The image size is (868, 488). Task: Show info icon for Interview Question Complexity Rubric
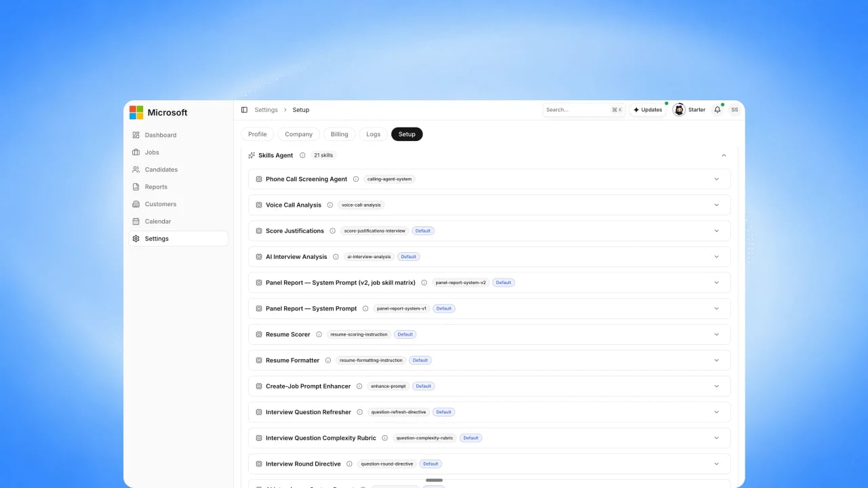(384, 439)
